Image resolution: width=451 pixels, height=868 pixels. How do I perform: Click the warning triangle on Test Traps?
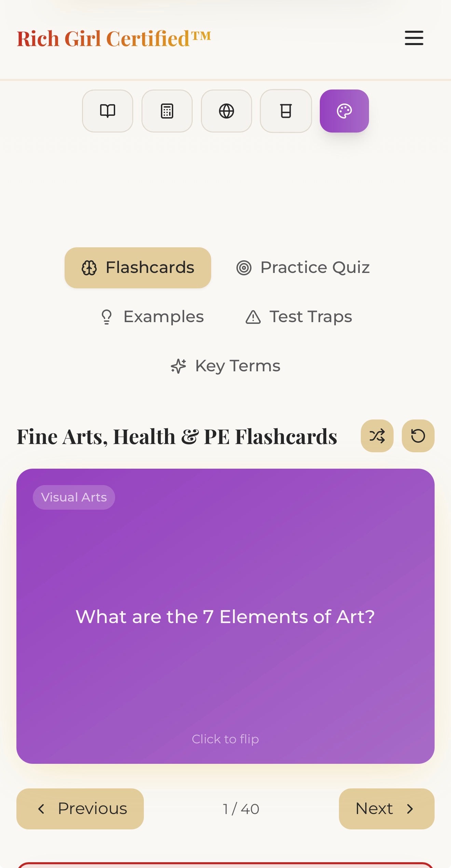[253, 317]
